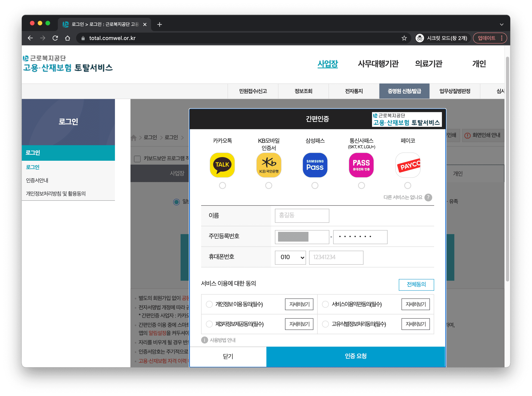
Task: Tick the keyboard security program checkbox
Action: [x=137, y=159]
